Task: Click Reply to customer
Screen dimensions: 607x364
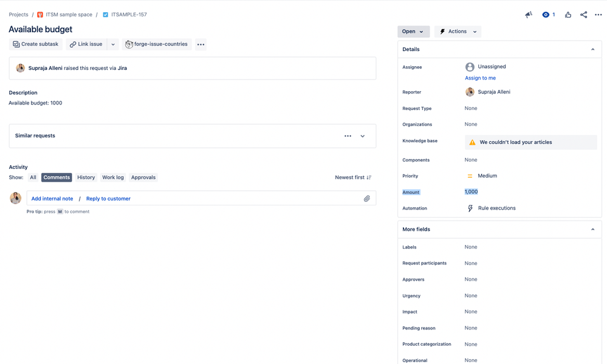Action: coord(108,199)
